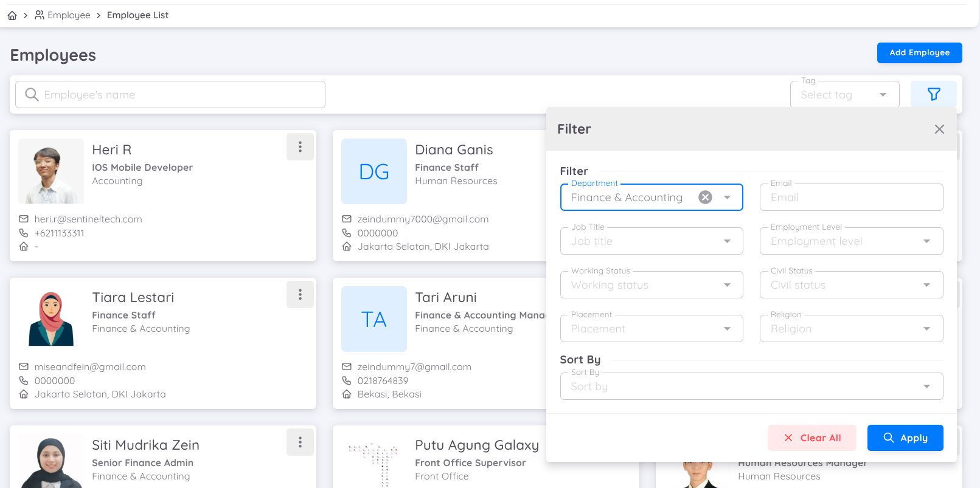Click Putu Agung Galaxy avatar image

(x=374, y=462)
